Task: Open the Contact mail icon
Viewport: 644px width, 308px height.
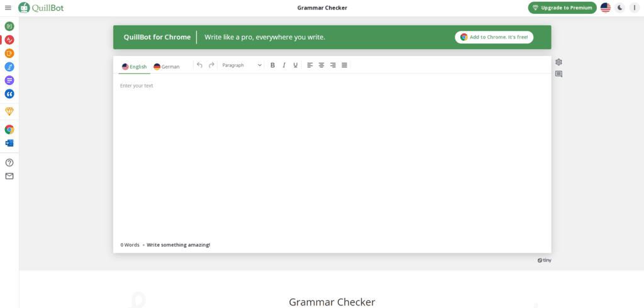Action: [x=9, y=176]
